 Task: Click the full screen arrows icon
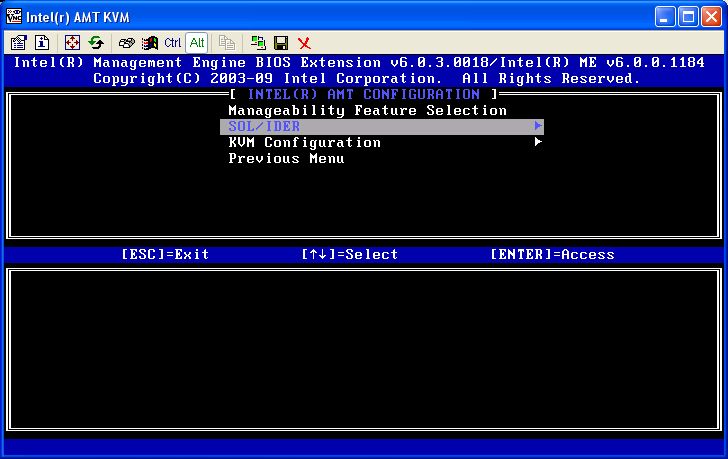click(72, 43)
